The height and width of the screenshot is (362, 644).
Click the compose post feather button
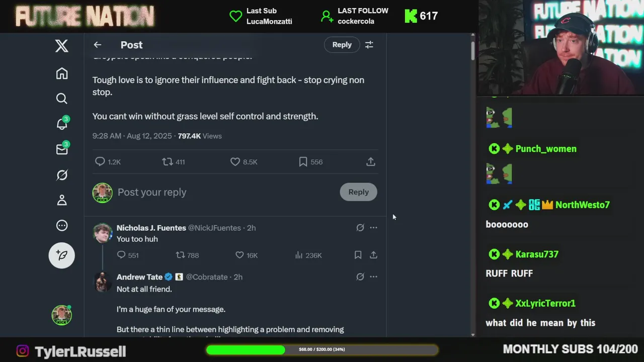tap(62, 255)
